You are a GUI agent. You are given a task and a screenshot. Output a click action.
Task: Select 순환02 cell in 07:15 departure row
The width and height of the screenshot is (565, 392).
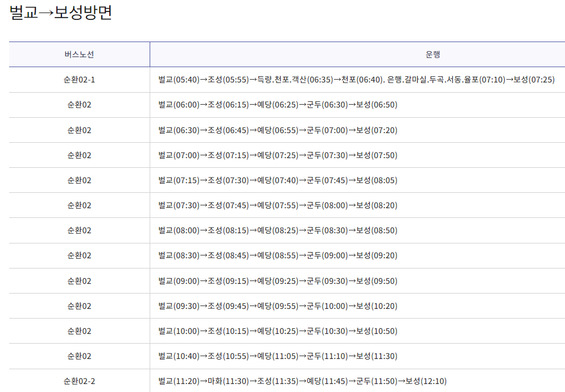[79, 180]
